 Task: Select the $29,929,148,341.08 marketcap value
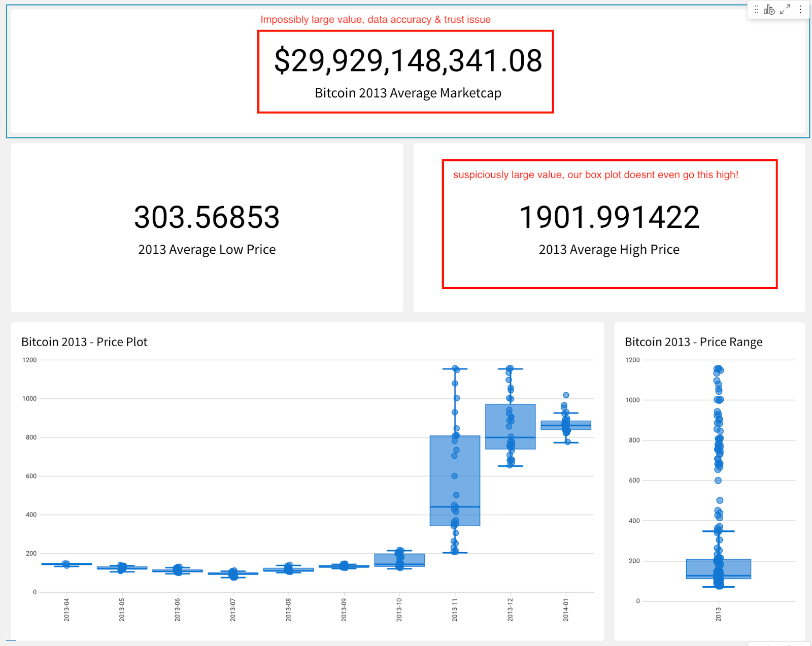point(408,61)
